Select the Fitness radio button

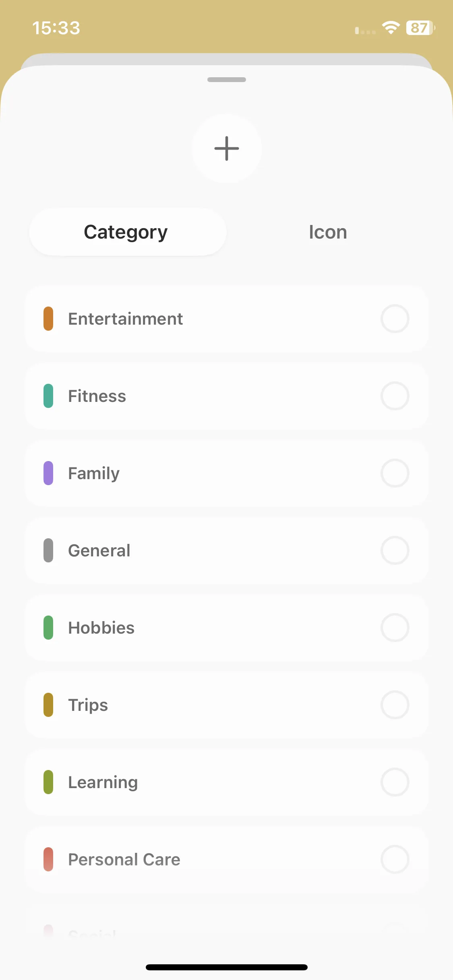(395, 396)
